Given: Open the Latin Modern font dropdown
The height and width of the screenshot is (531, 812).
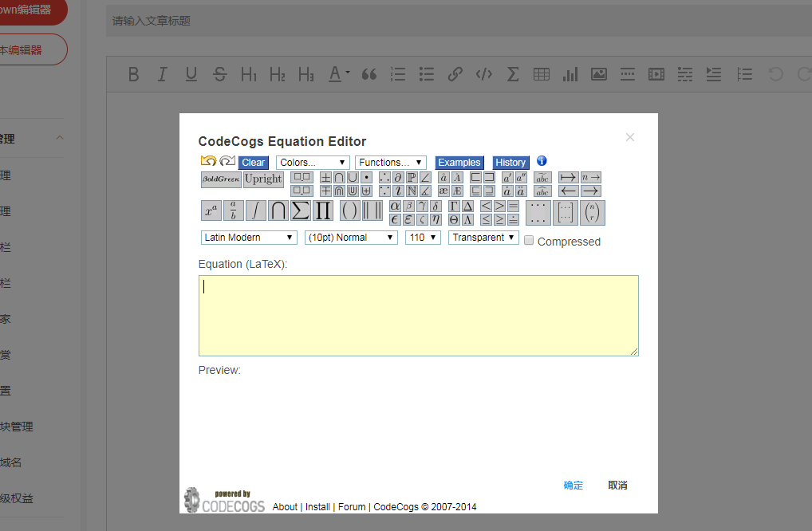Looking at the screenshot, I should point(249,238).
